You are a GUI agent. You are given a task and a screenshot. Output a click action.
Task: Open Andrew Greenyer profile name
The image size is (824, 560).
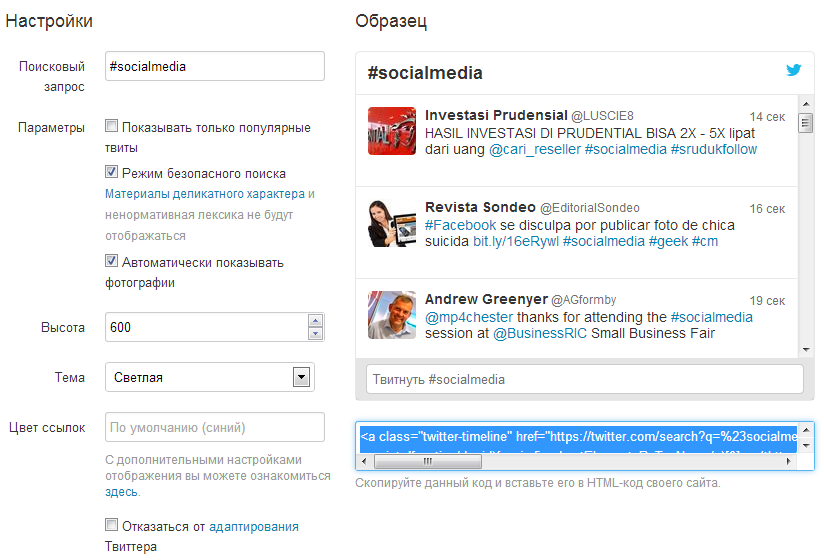(486, 299)
